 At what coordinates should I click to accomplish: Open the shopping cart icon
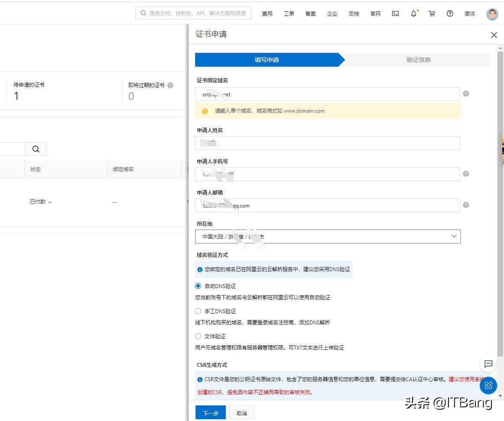coord(431,13)
